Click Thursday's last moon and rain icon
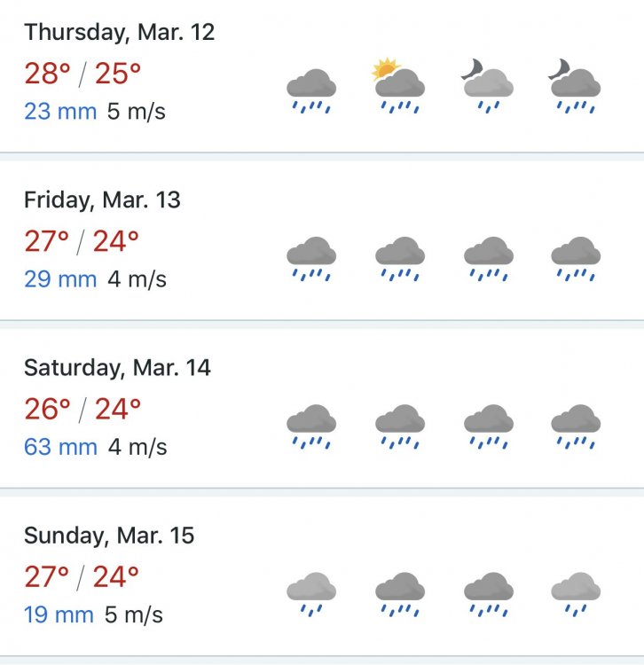Screen dimensions: 644x665 575,89
